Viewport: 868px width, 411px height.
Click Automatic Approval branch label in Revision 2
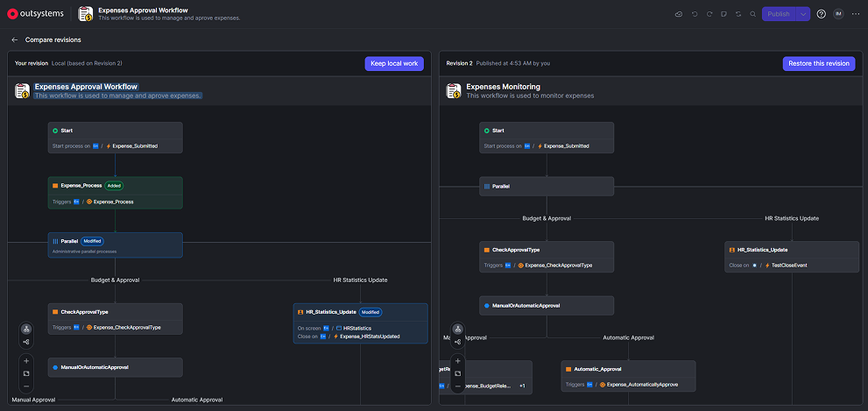[x=628, y=337]
